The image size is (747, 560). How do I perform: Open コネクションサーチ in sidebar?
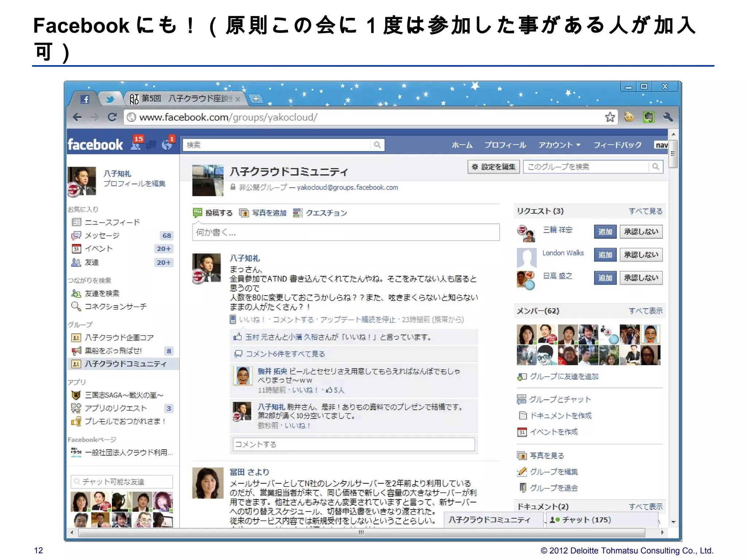pyautogui.click(x=116, y=306)
